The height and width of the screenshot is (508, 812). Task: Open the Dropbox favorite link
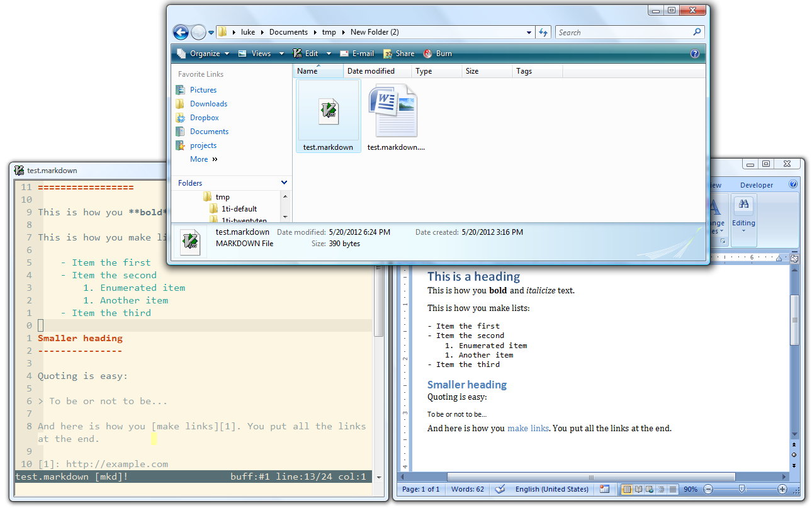click(204, 118)
